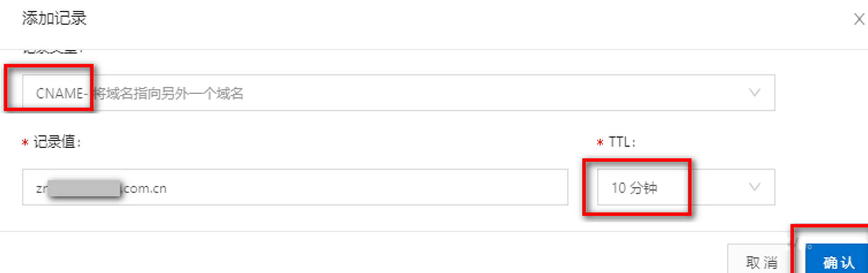Click into the 记录值 input field

pos(343,188)
